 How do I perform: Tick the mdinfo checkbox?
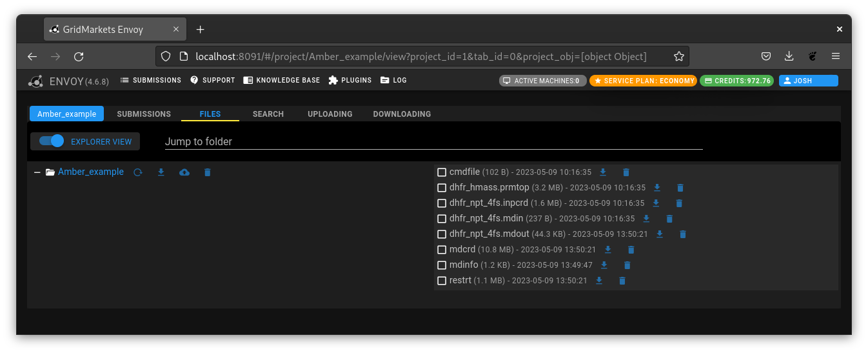click(442, 265)
